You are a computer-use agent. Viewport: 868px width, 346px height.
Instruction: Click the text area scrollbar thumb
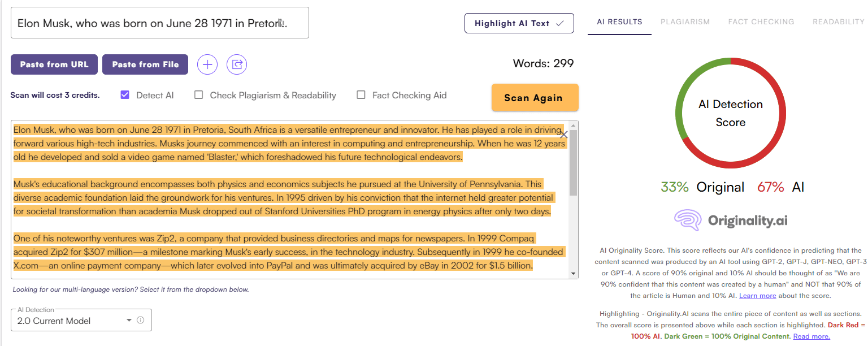[x=574, y=162]
